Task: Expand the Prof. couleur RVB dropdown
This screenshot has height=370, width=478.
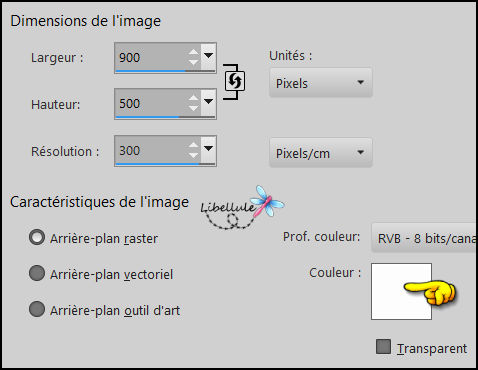Action: point(423,238)
